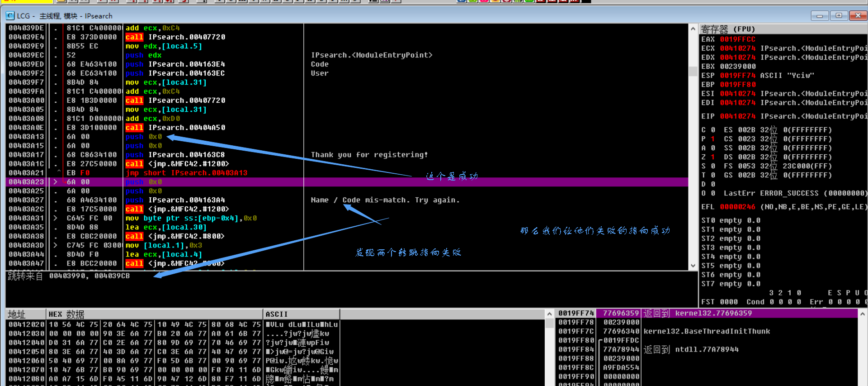Select the ESP register value 0019FF74
The height and width of the screenshot is (386, 868).
point(737,76)
